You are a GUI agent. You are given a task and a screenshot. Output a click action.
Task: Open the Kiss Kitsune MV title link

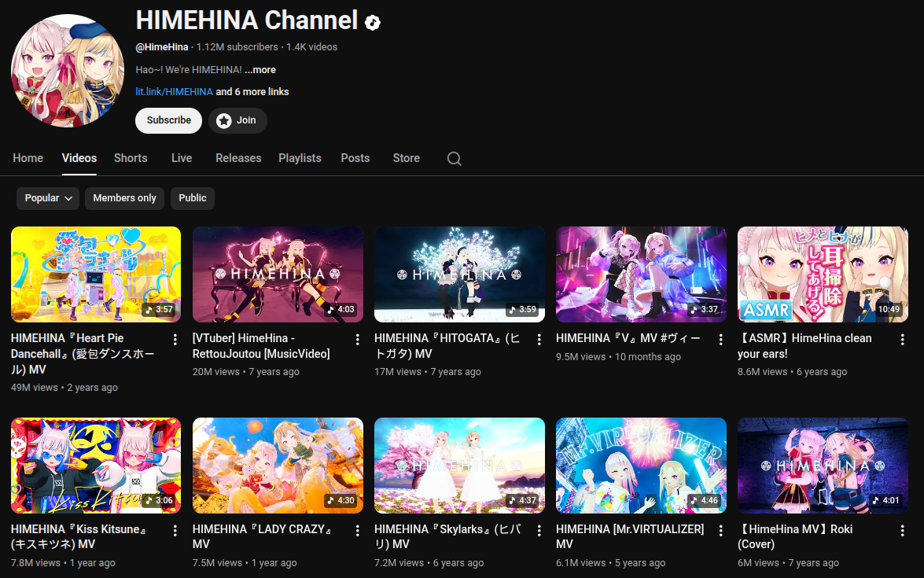pos(79,537)
